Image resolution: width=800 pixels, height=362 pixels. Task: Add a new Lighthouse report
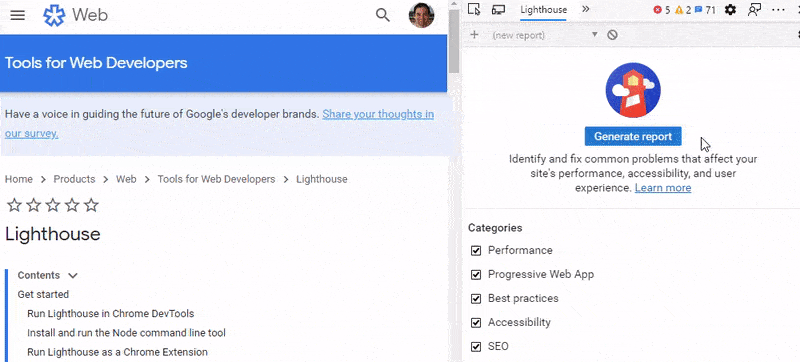point(474,35)
